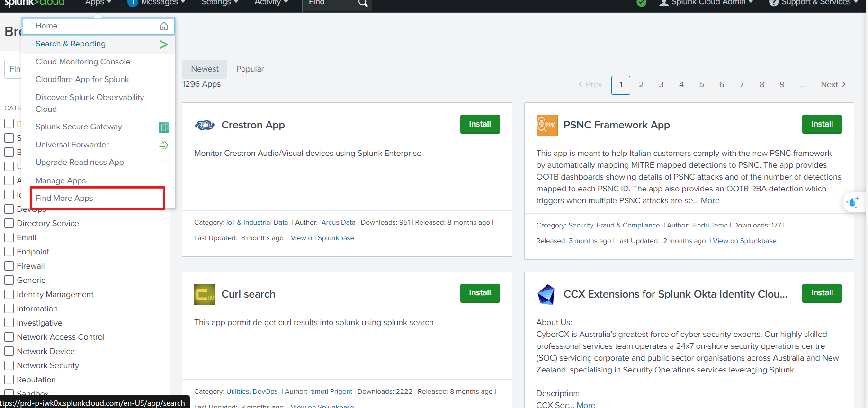Open View on Splunkbase for PSNC app
This screenshot has width=868, height=408.
pos(744,241)
